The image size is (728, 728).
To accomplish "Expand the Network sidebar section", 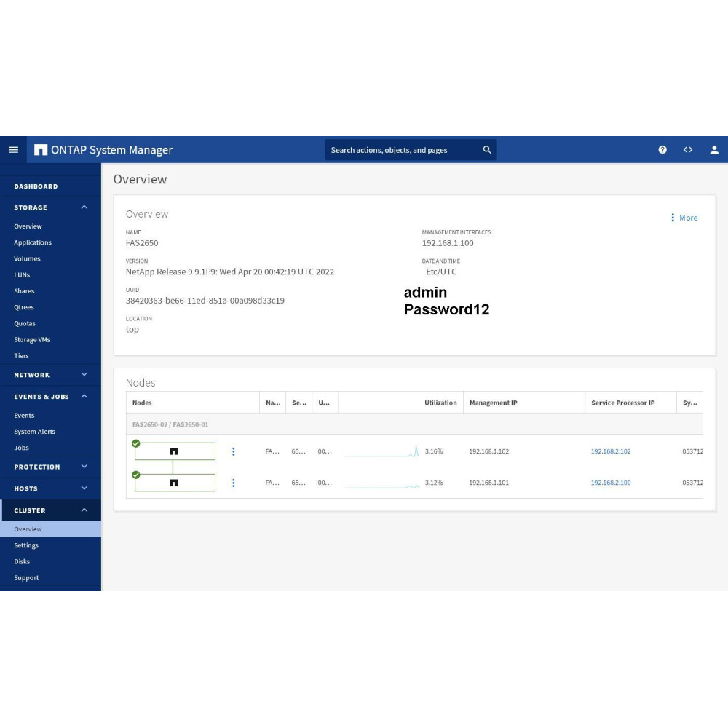I will (x=84, y=375).
